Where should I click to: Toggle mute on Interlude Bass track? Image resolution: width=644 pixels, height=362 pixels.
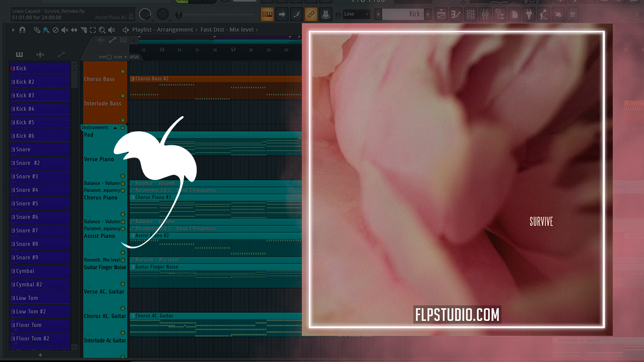(123, 96)
